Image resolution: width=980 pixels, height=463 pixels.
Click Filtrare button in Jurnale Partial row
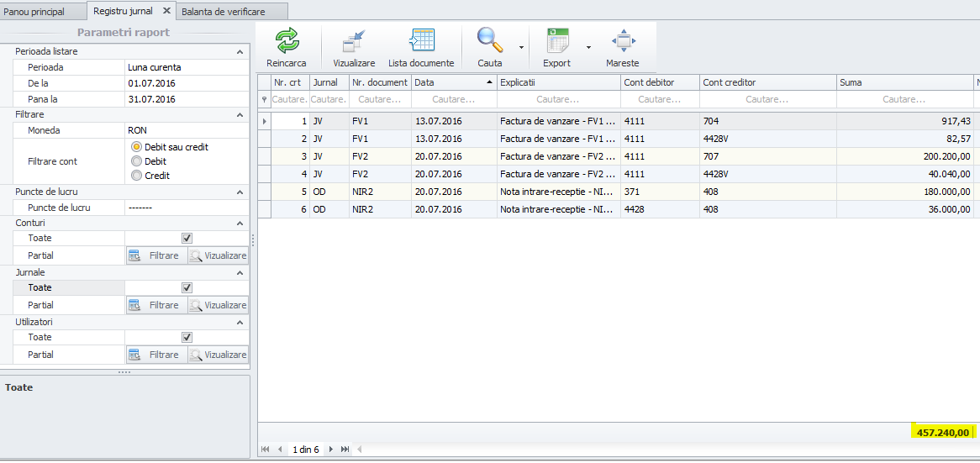157,305
